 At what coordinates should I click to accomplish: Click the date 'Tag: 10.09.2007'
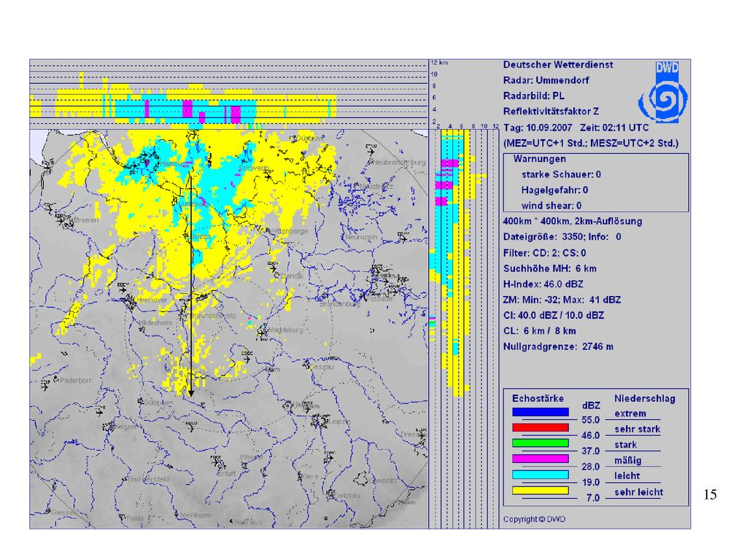(538, 128)
